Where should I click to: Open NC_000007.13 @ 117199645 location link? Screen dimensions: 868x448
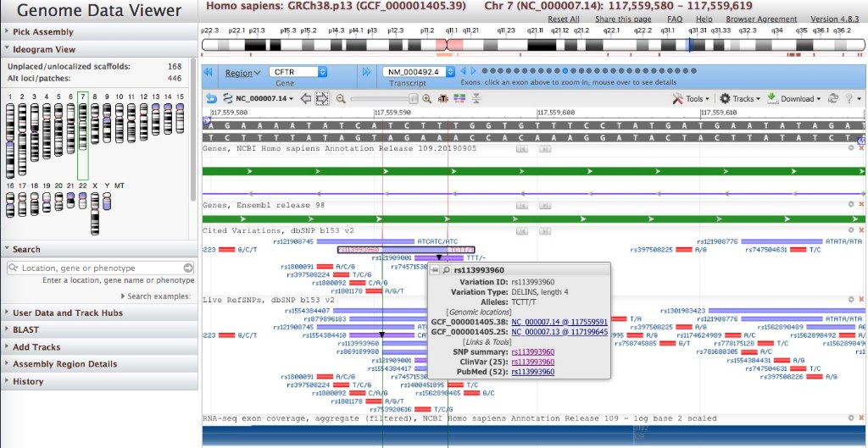[559, 332]
